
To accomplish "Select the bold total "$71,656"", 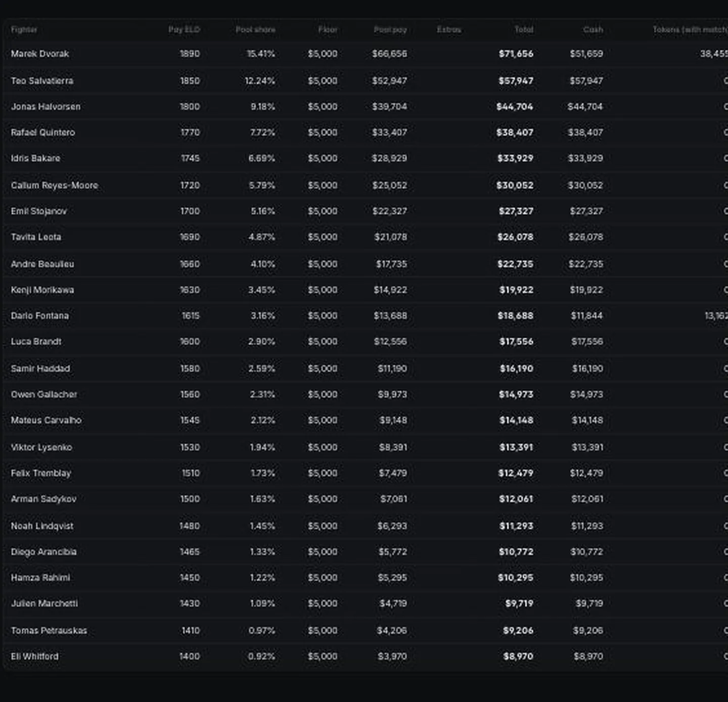I will [516, 54].
